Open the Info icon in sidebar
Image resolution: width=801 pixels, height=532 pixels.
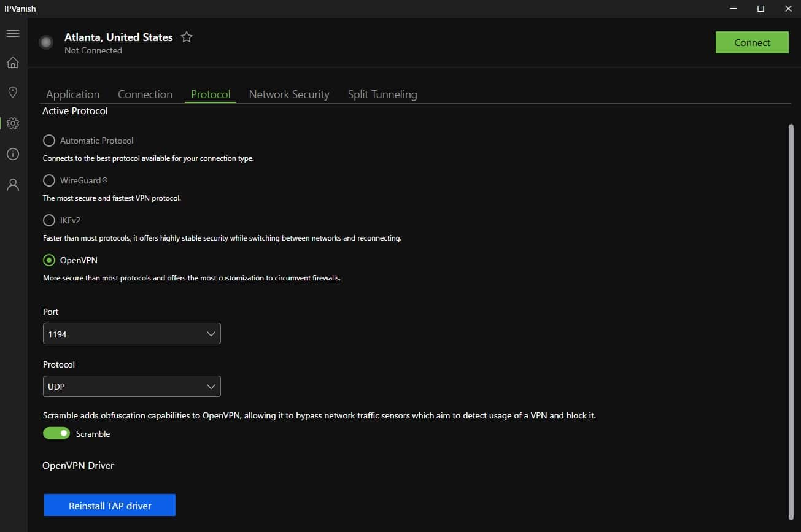point(13,154)
